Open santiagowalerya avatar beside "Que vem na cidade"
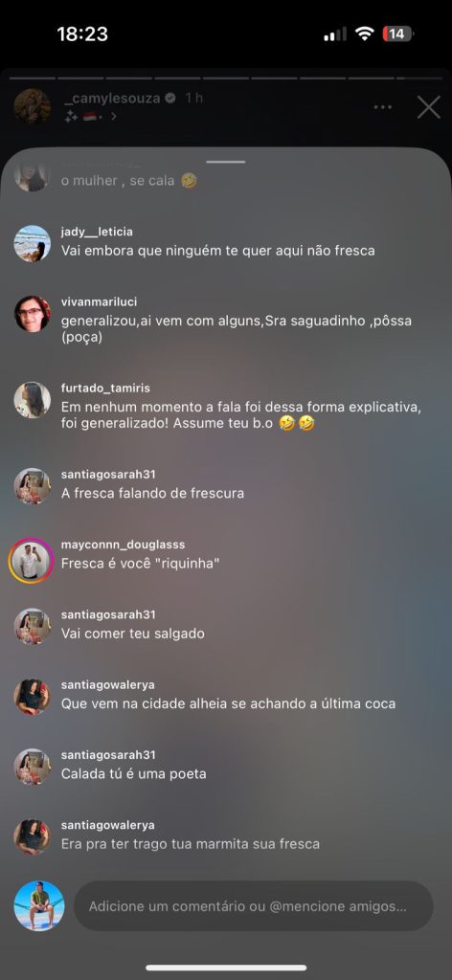Image resolution: width=452 pixels, height=980 pixels. 32,697
